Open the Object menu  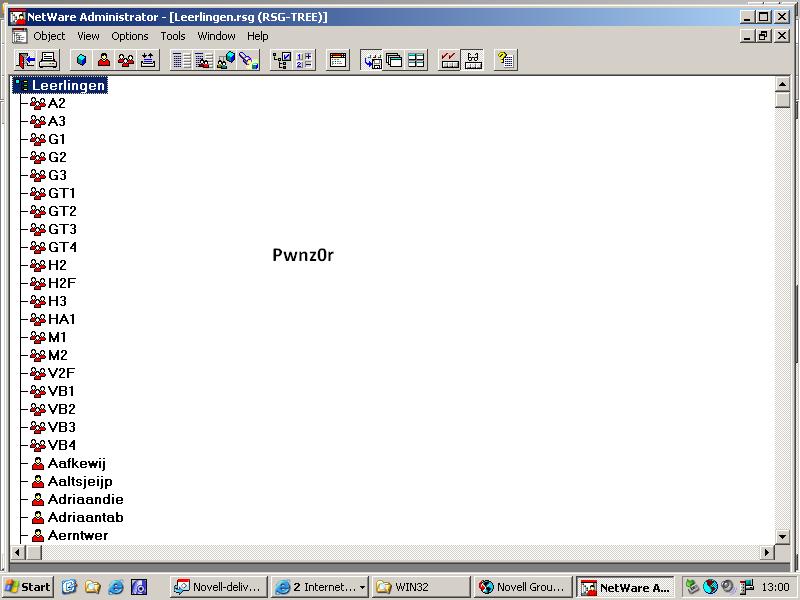49,36
